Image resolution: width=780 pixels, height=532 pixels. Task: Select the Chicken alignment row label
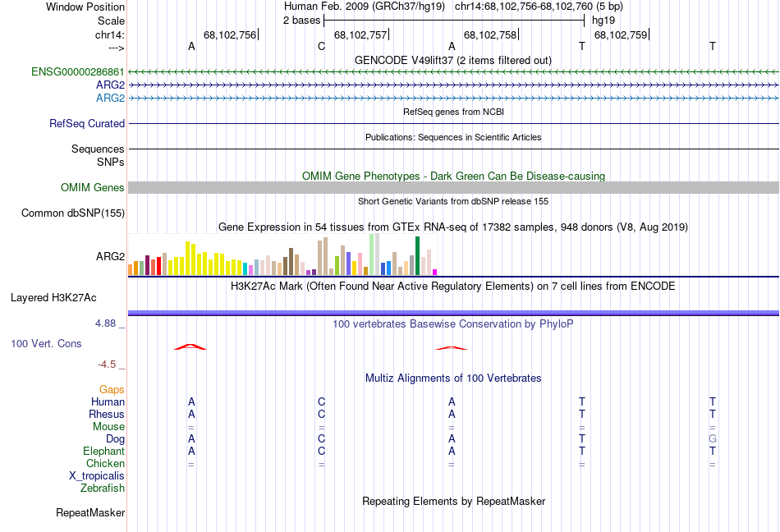(x=105, y=463)
